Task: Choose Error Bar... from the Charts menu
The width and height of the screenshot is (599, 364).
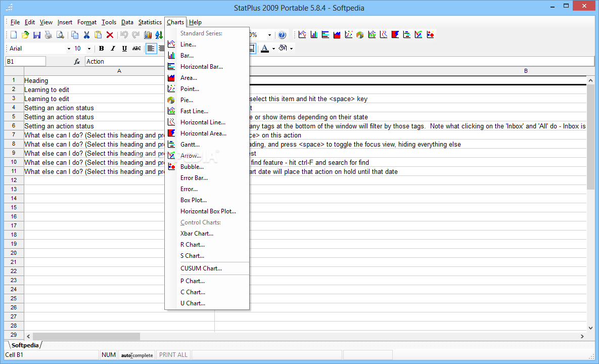Action: click(207, 178)
